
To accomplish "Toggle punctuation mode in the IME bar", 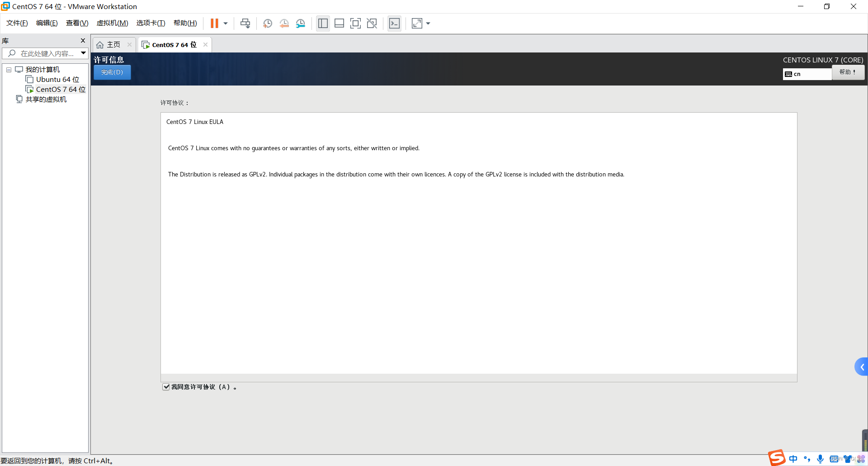I will click(x=807, y=459).
